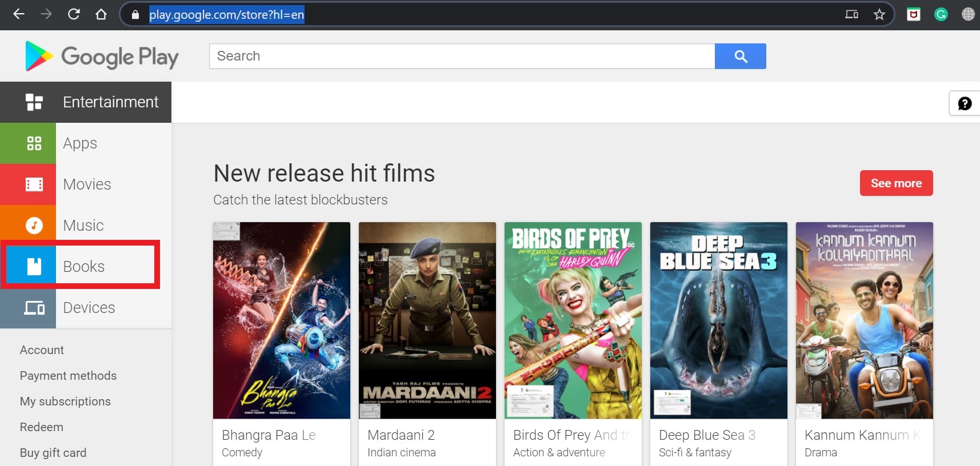Open the cast devices icon in address bar
This screenshot has width=980, height=466.
pos(852,15)
